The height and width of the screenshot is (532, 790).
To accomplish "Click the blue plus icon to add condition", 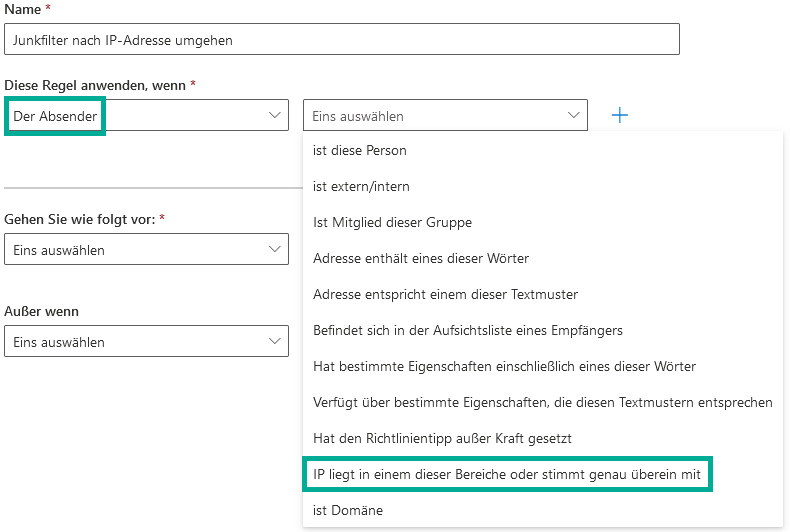I will tap(619, 116).
